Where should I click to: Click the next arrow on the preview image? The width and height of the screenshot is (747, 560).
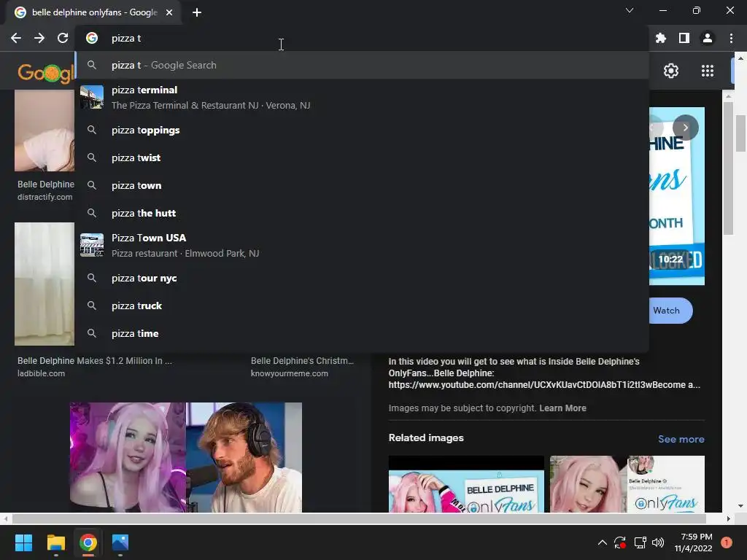(686, 128)
